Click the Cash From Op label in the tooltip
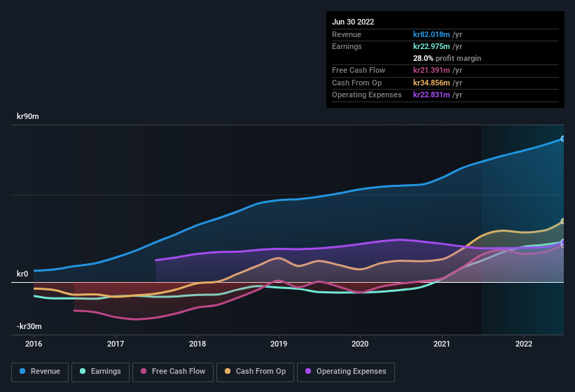575x392 pixels. pos(356,83)
